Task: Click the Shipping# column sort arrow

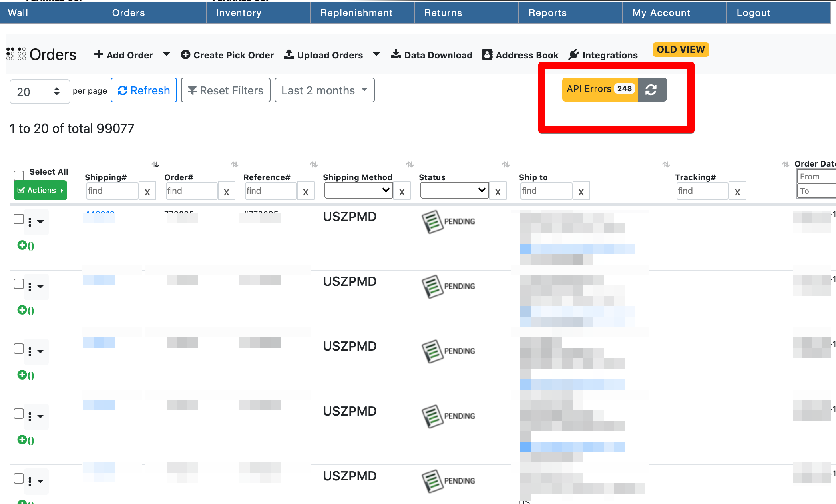Action: (x=156, y=165)
